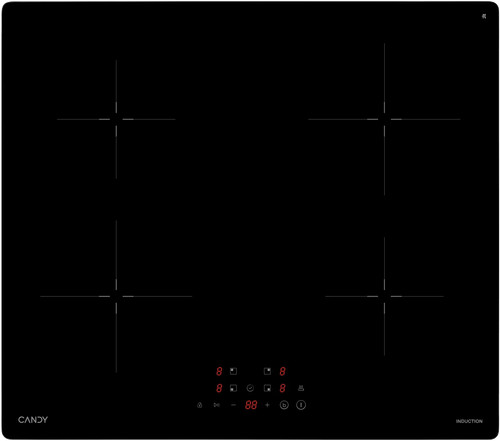Tap the plus key to raise the power level
This screenshot has height=441, width=500.
267,405
